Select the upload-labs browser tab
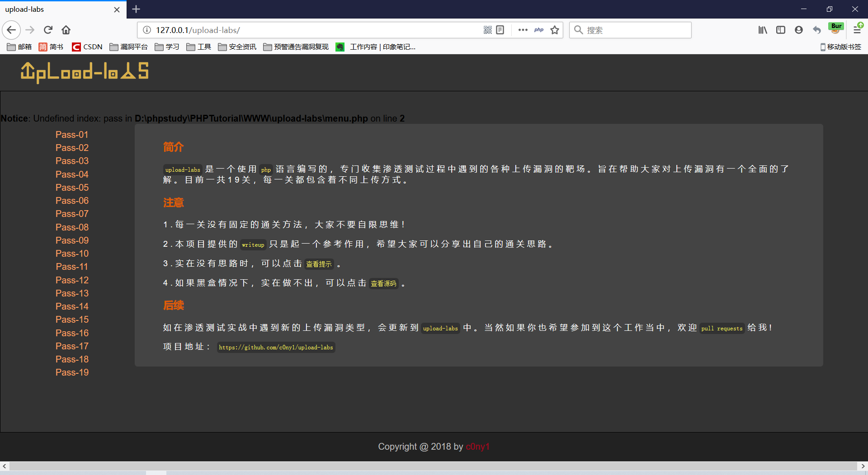The image size is (868, 475). [63, 9]
